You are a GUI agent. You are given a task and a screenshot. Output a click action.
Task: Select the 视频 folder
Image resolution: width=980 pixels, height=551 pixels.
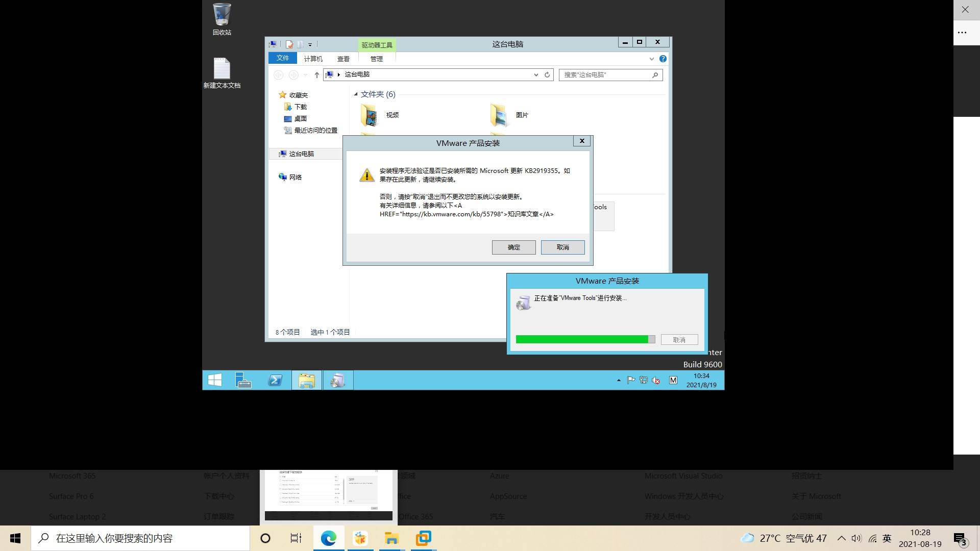point(380,115)
